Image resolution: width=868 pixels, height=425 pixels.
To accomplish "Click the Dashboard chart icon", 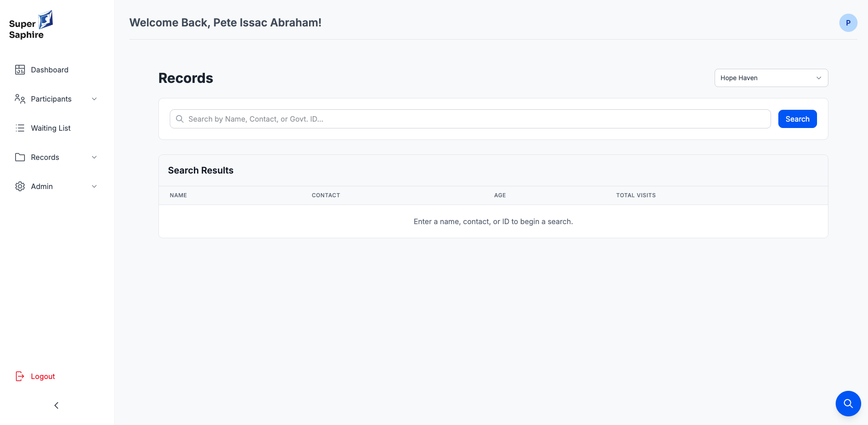I will tap(20, 70).
